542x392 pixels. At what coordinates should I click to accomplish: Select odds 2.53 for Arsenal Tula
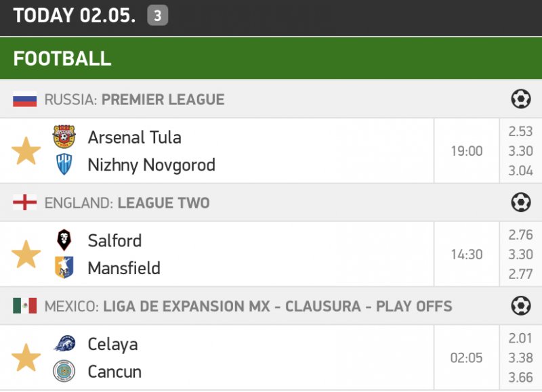pyautogui.click(x=520, y=131)
